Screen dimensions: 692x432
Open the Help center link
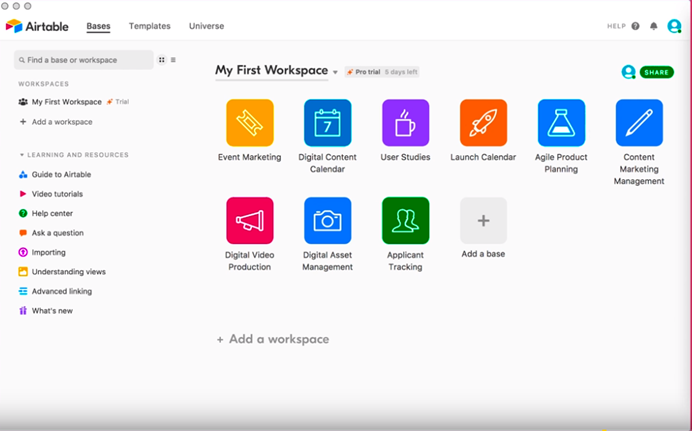tap(52, 214)
